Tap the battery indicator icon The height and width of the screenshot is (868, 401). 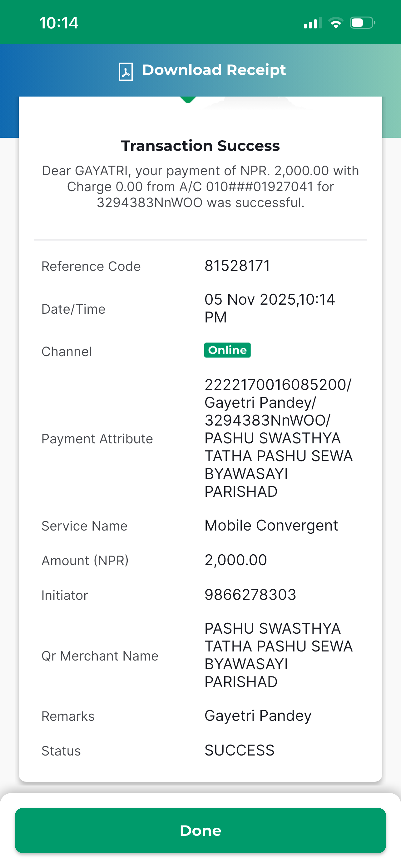[x=363, y=23]
